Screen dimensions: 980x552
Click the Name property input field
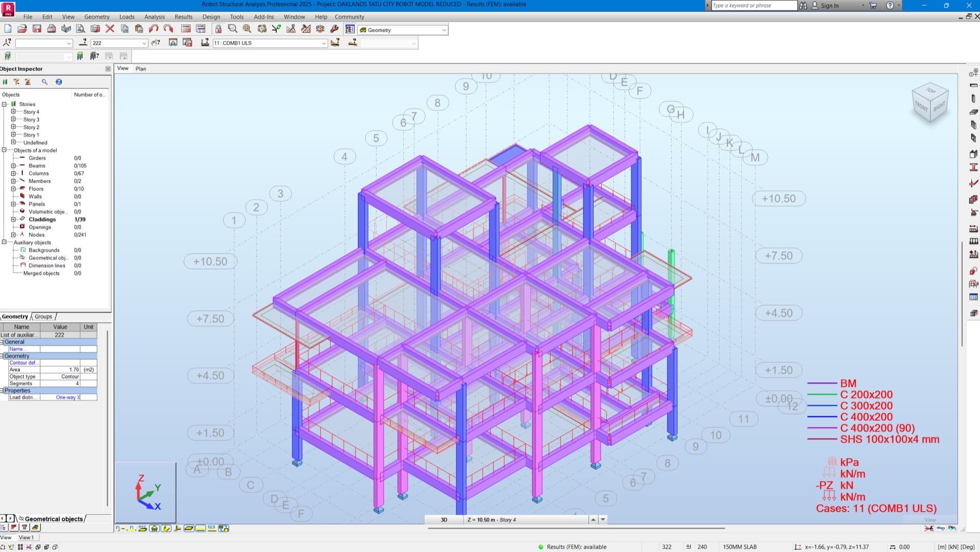60,349
